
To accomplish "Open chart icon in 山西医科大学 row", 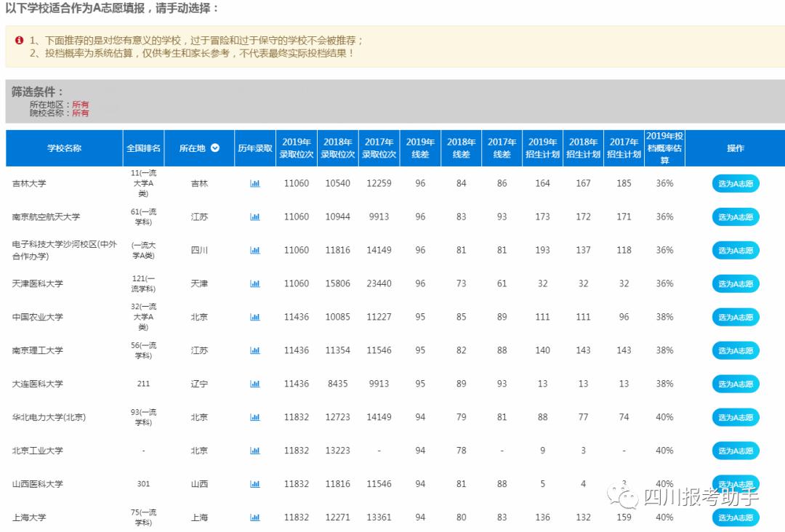I will pos(255,484).
